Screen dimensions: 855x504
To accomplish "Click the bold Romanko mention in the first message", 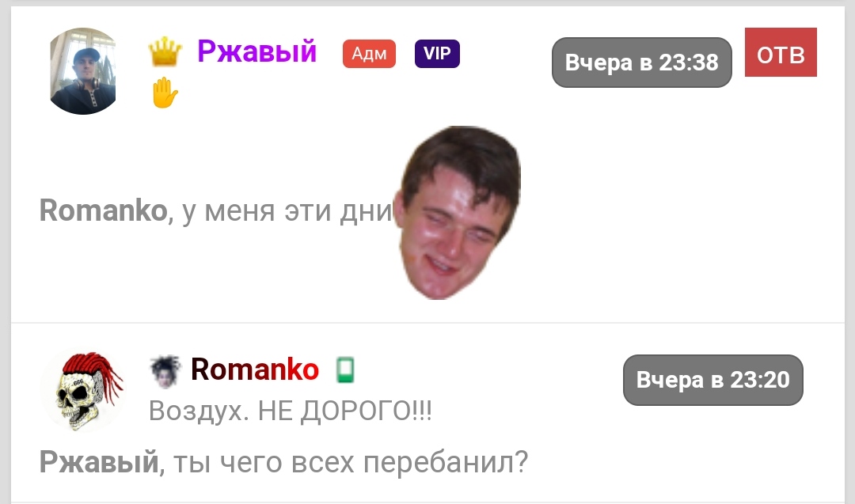I will 103,210.
